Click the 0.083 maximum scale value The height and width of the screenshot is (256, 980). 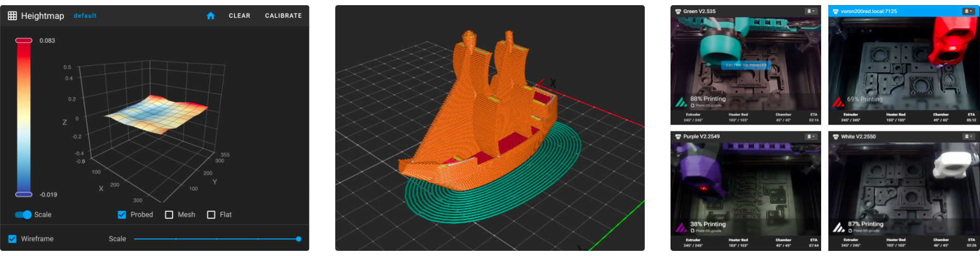47,40
